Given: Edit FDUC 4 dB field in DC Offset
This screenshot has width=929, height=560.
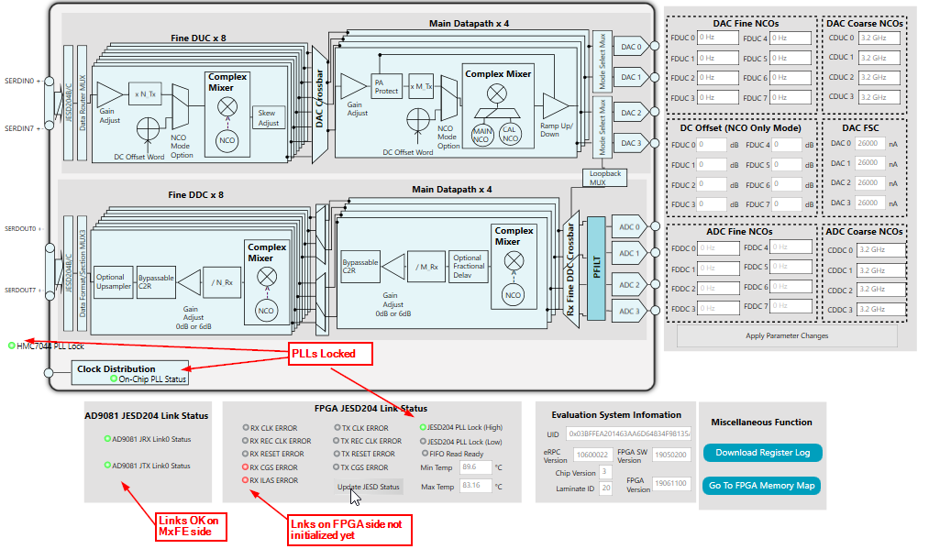Looking at the screenshot, I should (x=786, y=145).
